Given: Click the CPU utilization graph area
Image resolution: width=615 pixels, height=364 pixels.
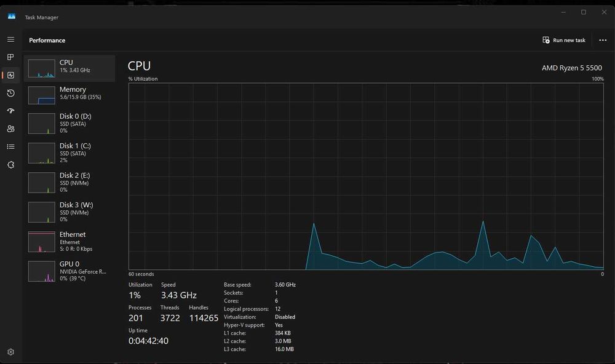Looking at the screenshot, I should 366,176.
